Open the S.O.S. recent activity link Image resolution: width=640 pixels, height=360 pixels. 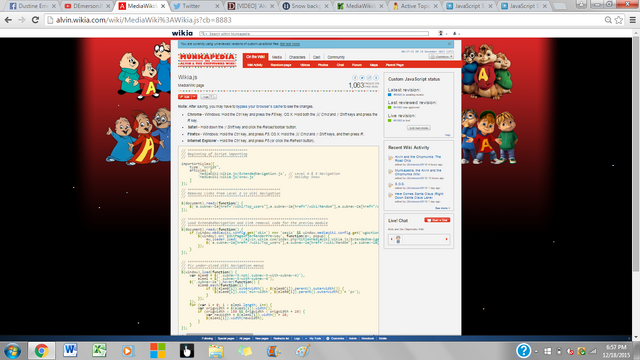pos(399,184)
